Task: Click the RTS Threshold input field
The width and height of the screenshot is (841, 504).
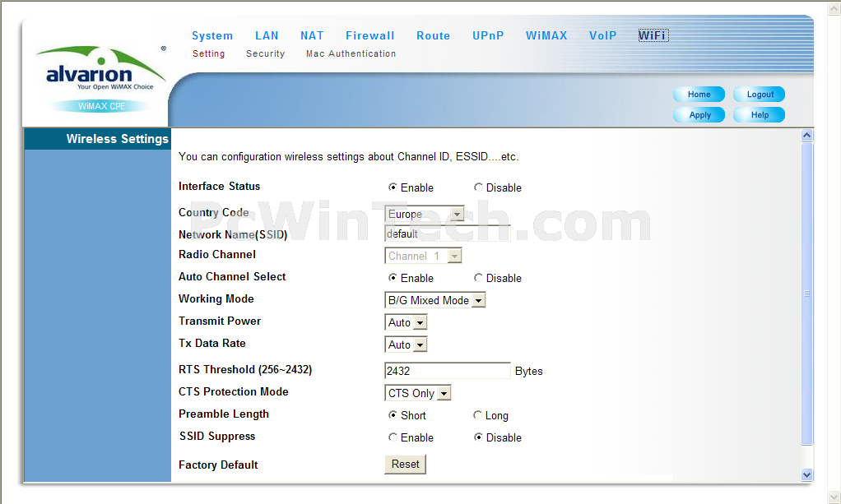Action: (448, 371)
